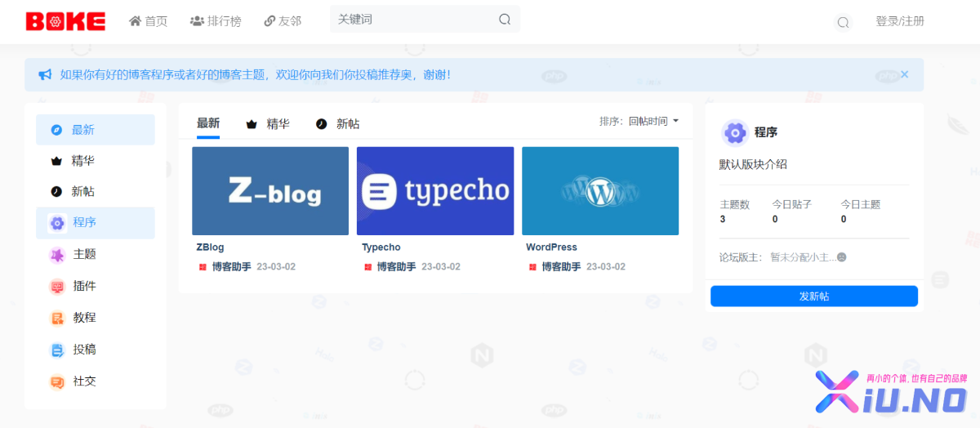
Task: Switch to the 最新 tab
Action: [208, 123]
